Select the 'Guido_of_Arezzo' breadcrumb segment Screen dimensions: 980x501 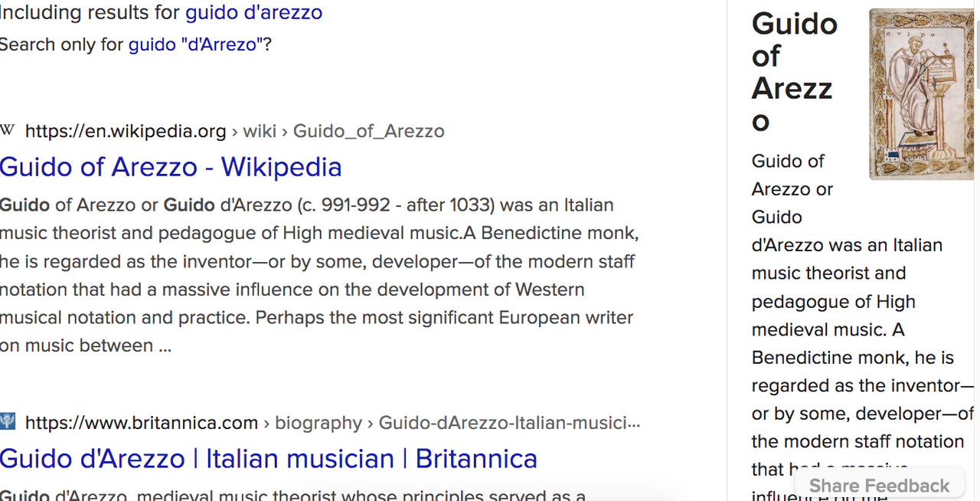tap(369, 131)
